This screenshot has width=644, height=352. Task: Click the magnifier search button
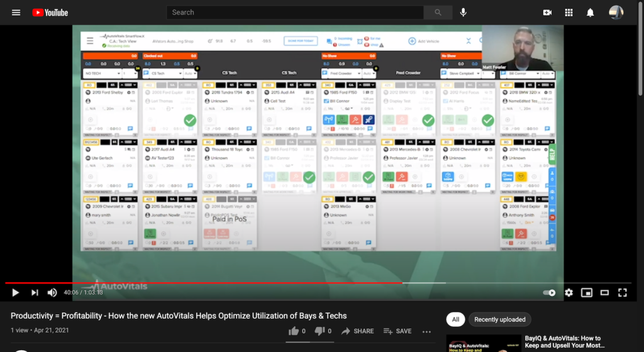[438, 13]
